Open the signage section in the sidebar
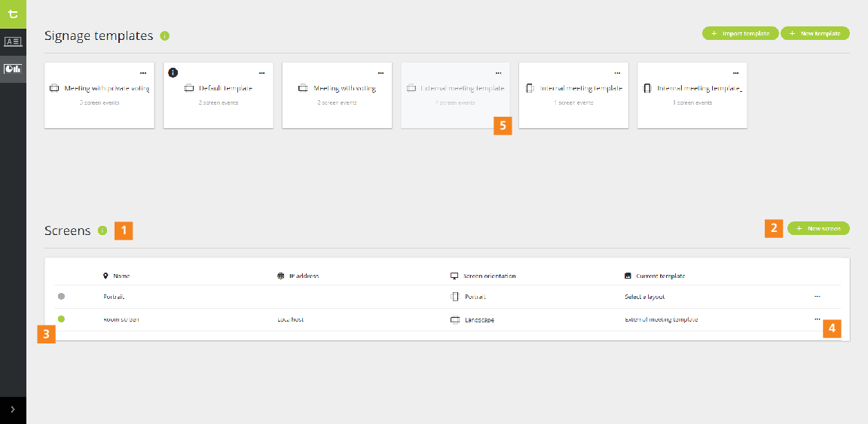Screen dimensions: 868x424 tap(13, 69)
